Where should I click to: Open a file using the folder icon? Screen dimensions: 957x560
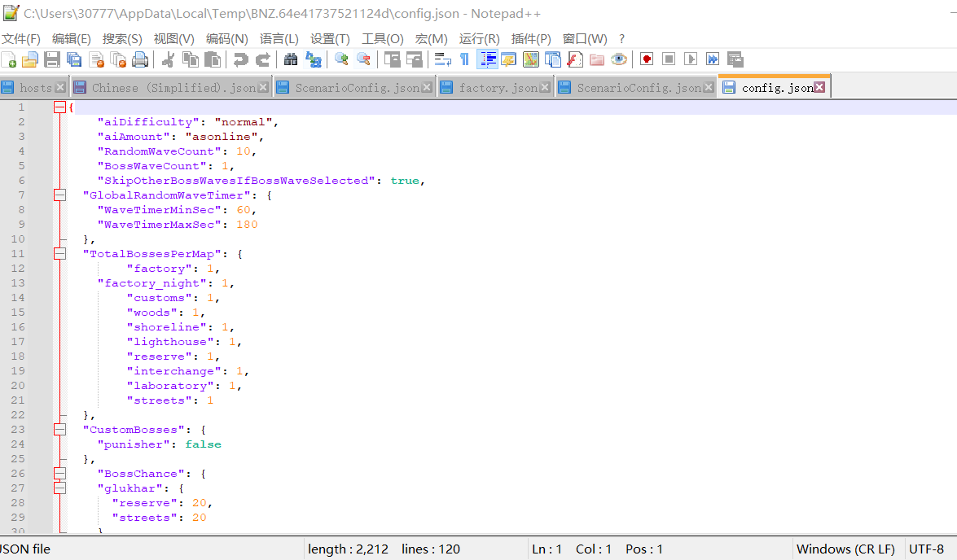point(30,59)
